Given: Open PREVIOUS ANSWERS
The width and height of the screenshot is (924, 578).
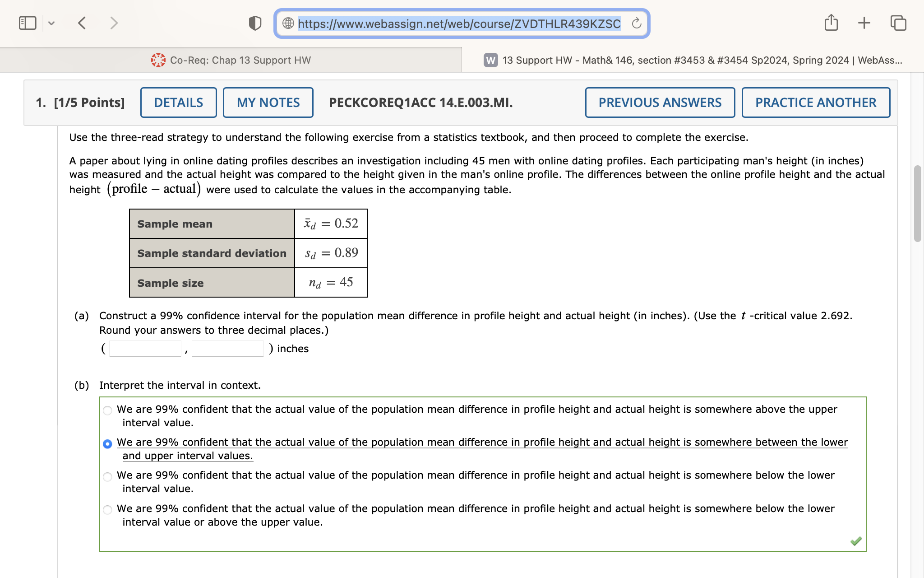Looking at the screenshot, I should point(660,103).
